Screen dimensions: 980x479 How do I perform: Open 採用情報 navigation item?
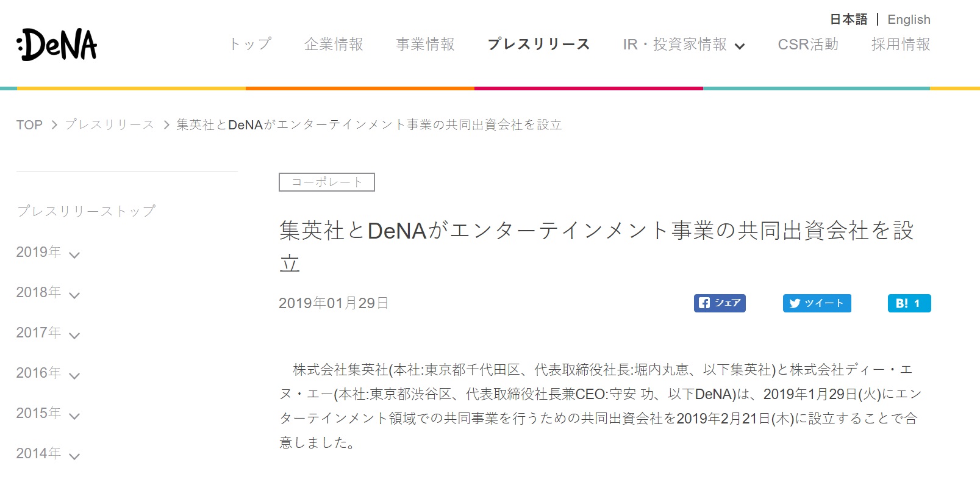click(901, 45)
